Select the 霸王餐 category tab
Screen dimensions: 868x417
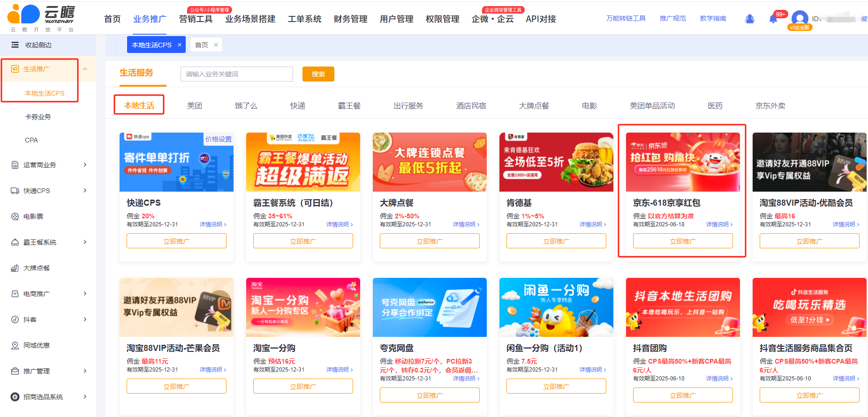(349, 106)
